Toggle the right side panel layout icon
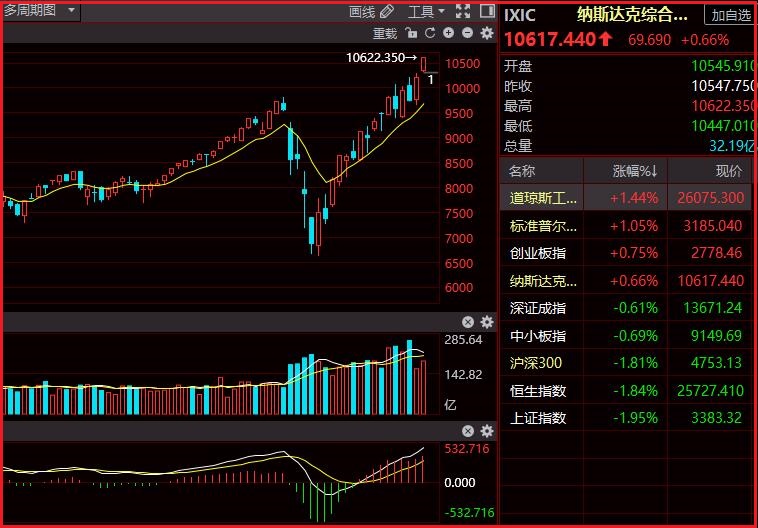 pos(487,11)
